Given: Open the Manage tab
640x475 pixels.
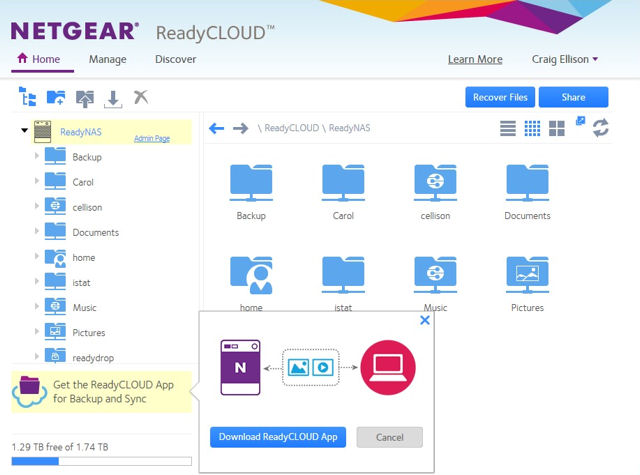Looking at the screenshot, I should click(x=108, y=60).
